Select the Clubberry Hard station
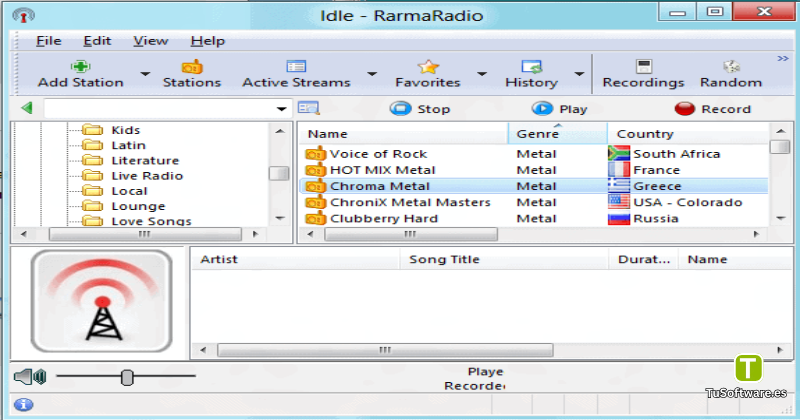Image resolution: width=800 pixels, height=420 pixels. [x=384, y=218]
